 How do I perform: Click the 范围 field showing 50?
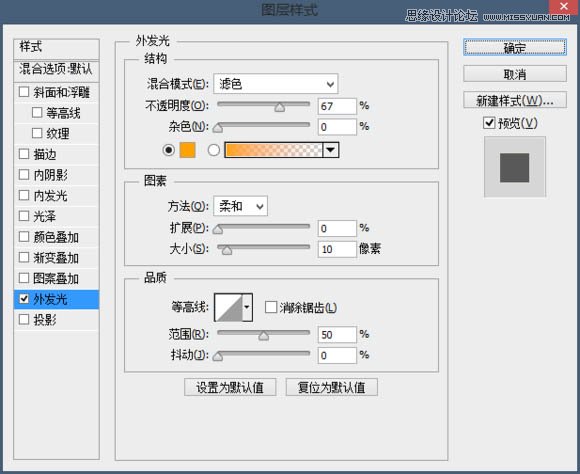pyautogui.click(x=337, y=335)
